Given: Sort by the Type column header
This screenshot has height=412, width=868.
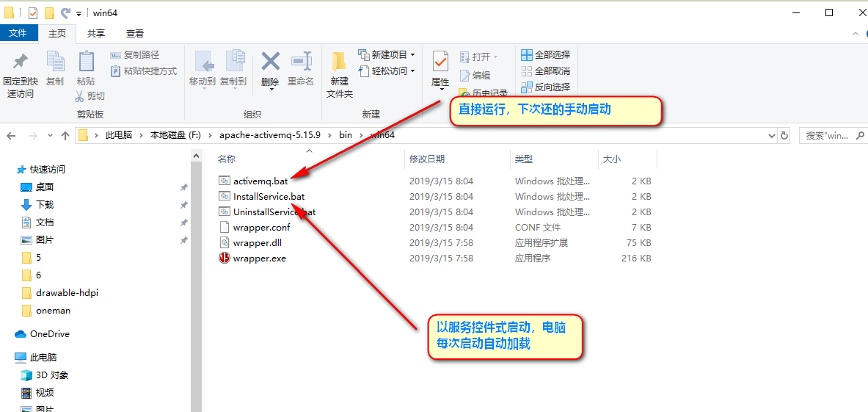Looking at the screenshot, I should coord(524,159).
